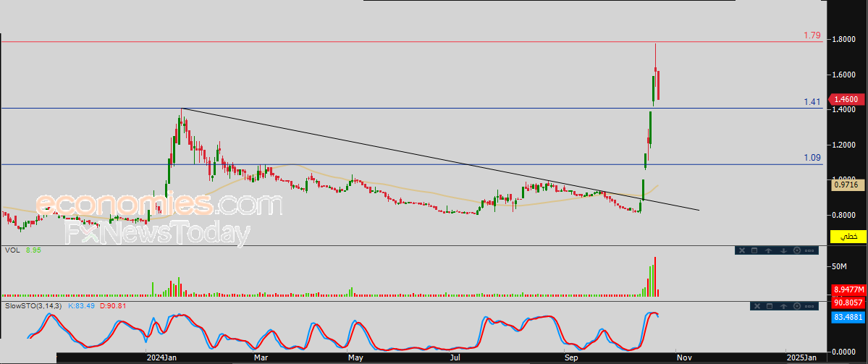Viewport: 868px width, 364px height.
Task: Move the VOL panel down
Action: pos(783,250)
